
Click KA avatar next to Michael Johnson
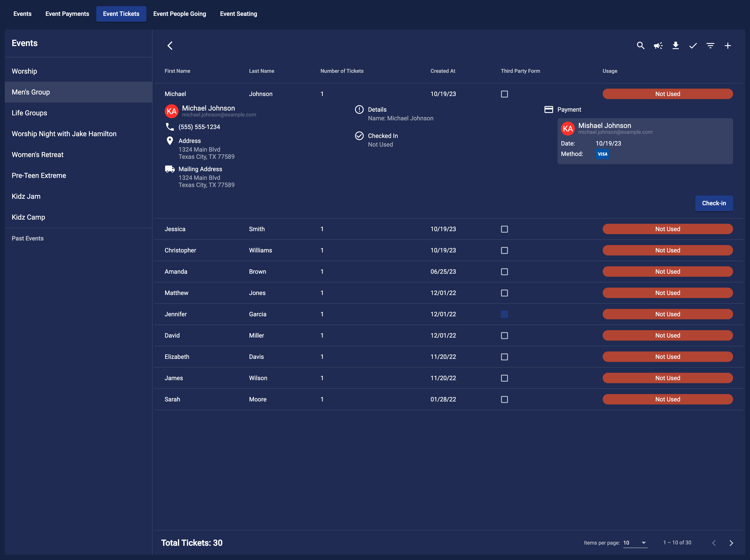[x=172, y=111]
